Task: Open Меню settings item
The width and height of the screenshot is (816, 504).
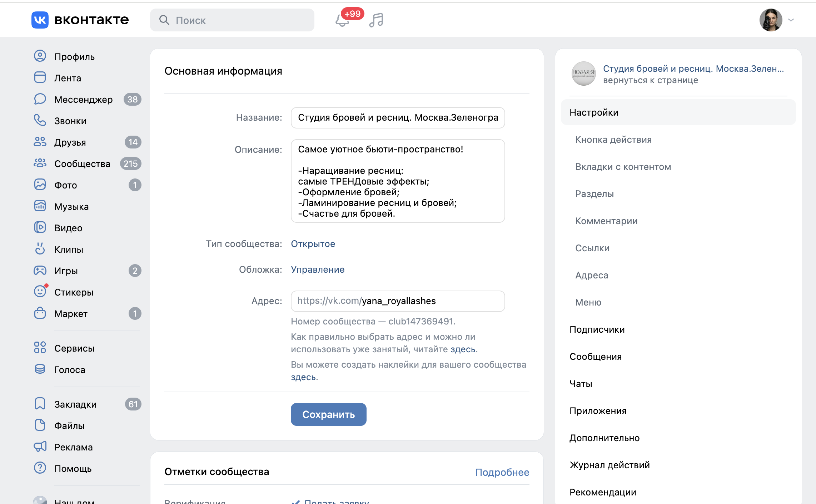Action: (x=588, y=302)
